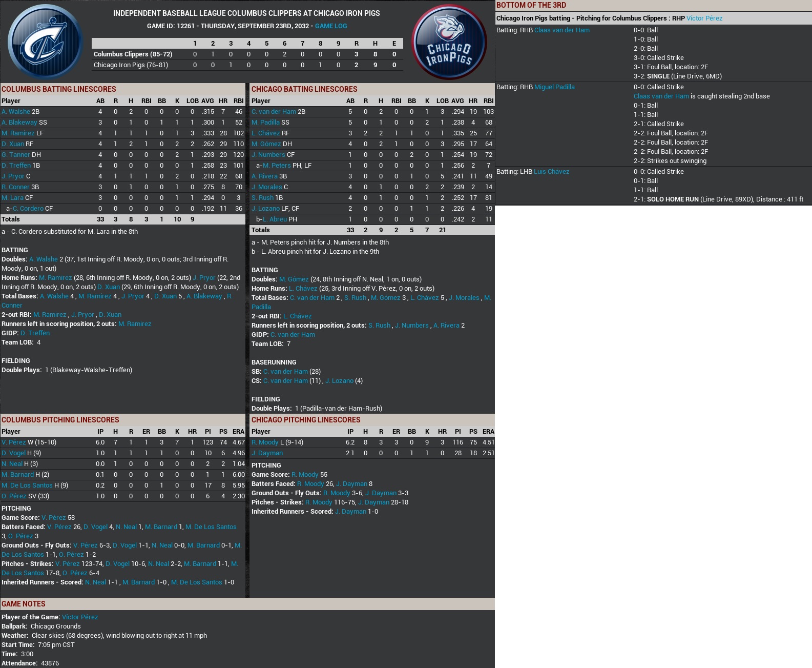Click M. Lara CF player link

[x=13, y=198]
